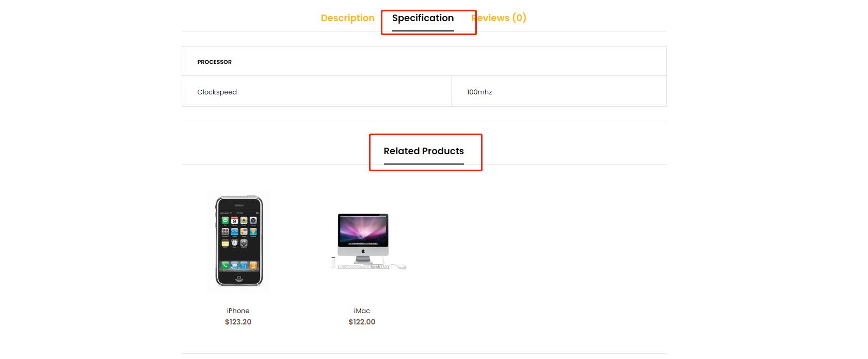
Task: Open the Reviews (0) tab
Action: pyautogui.click(x=500, y=18)
